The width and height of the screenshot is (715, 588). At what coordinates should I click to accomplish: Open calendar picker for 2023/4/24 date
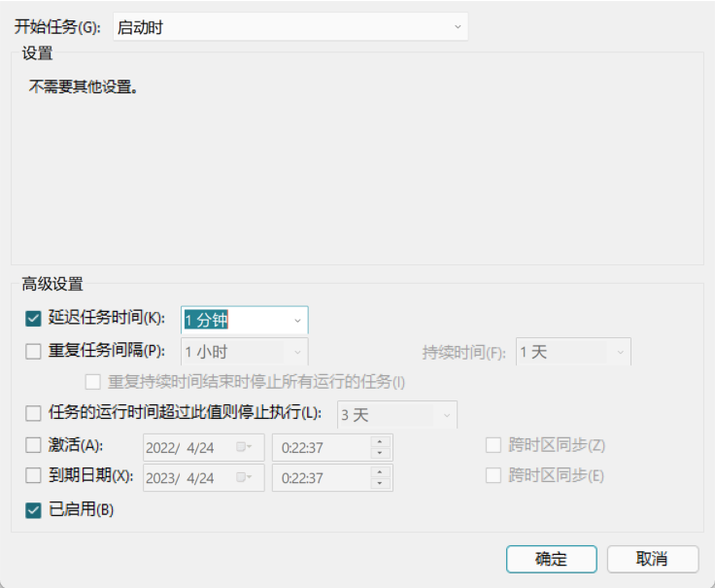[x=244, y=477]
